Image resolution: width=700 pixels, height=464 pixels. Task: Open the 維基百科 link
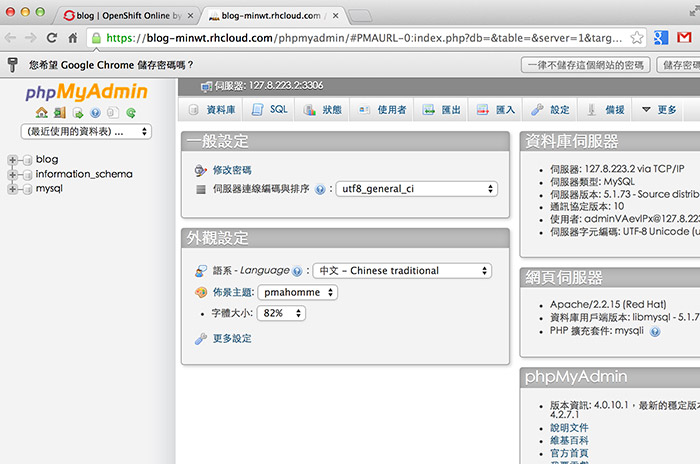[x=569, y=440]
